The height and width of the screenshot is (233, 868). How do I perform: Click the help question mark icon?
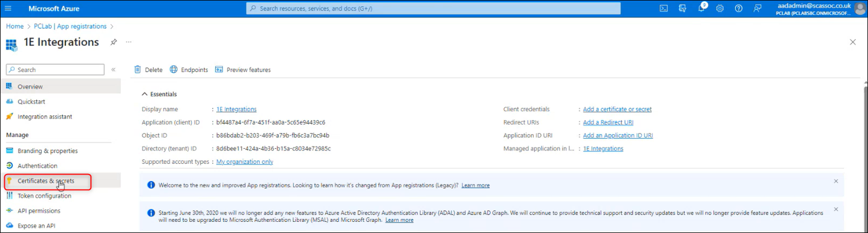[x=738, y=8]
